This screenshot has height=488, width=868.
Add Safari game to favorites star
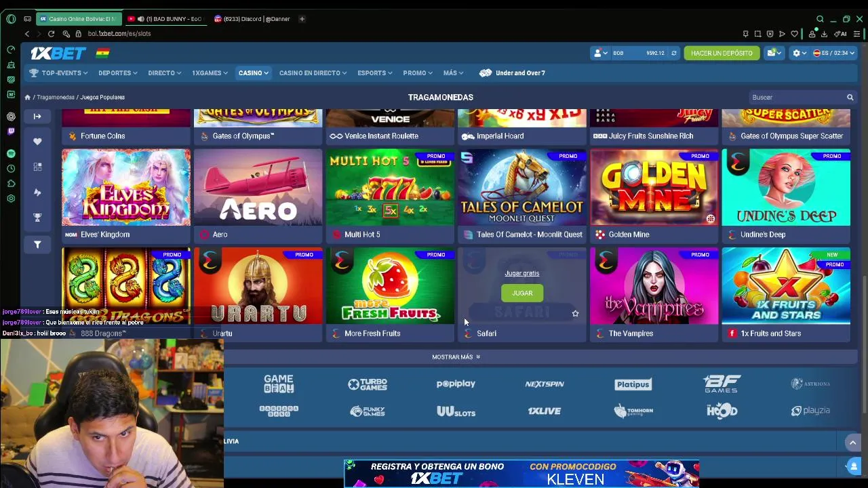click(x=575, y=313)
